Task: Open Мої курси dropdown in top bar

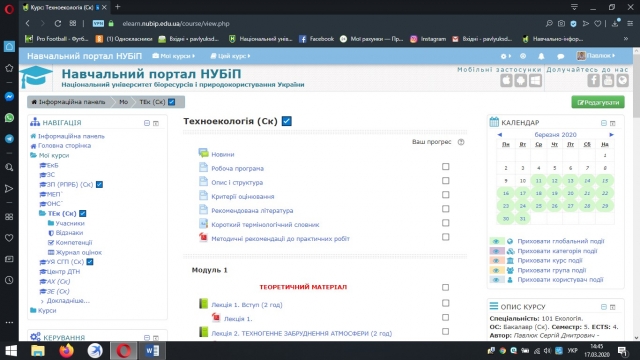Action: click(x=174, y=56)
